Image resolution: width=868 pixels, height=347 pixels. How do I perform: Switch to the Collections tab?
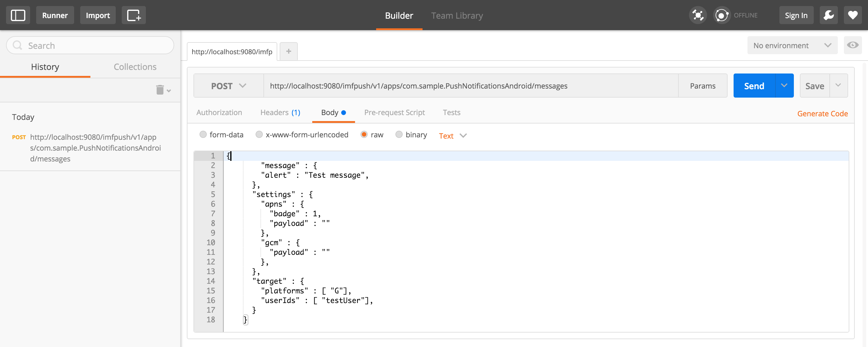135,67
